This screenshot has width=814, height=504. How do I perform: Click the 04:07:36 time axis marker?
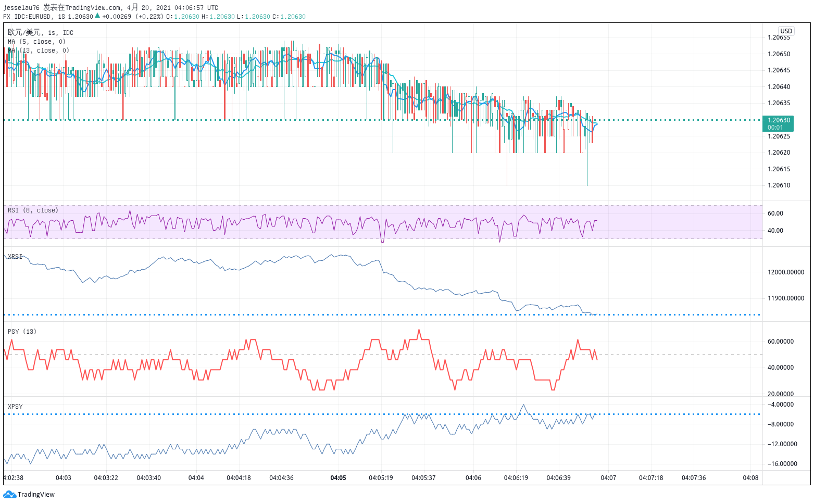[x=694, y=478]
